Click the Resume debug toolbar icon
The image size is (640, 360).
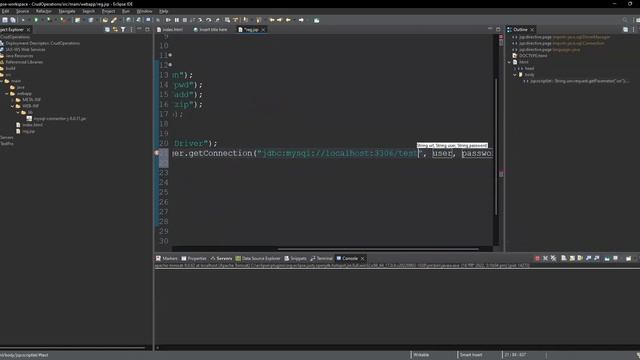pyautogui.click(x=168, y=20)
